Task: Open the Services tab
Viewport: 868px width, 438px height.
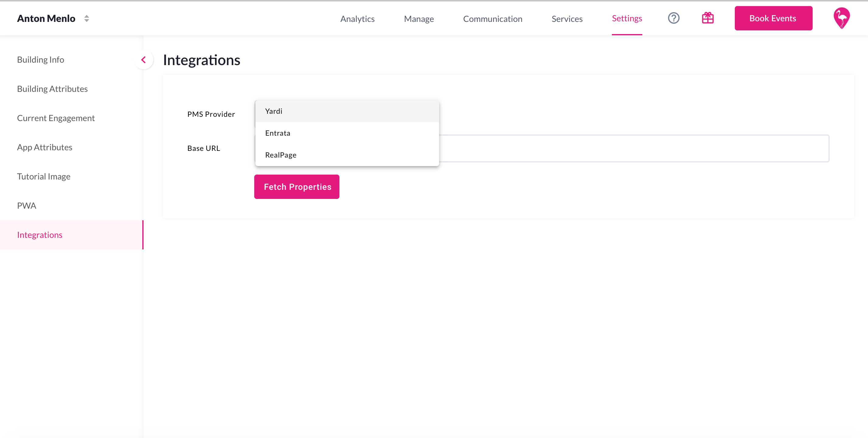Action: pos(567,19)
